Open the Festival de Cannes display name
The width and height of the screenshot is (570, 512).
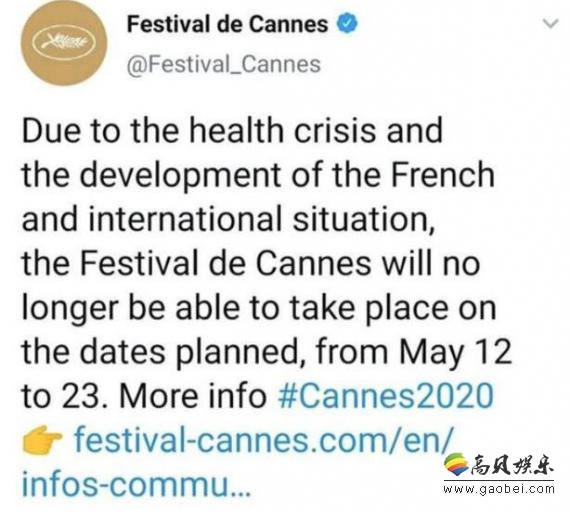228,24
